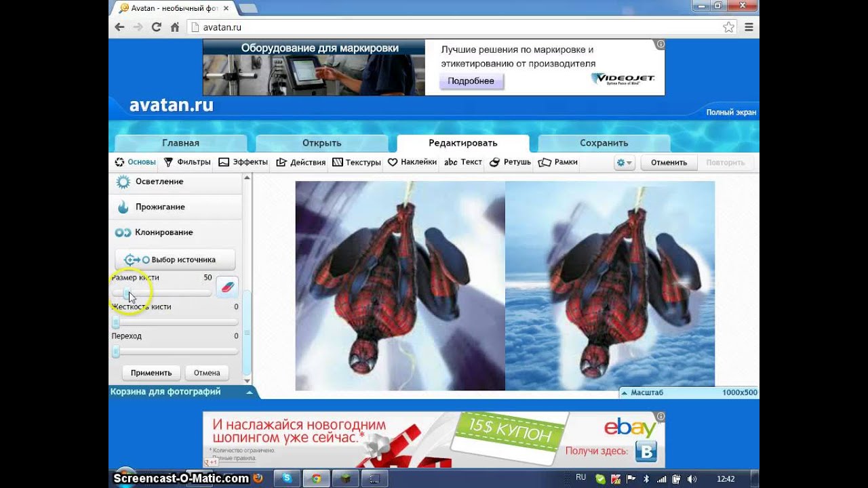Click the edited Spider-Man image canvas

[610, 285]
